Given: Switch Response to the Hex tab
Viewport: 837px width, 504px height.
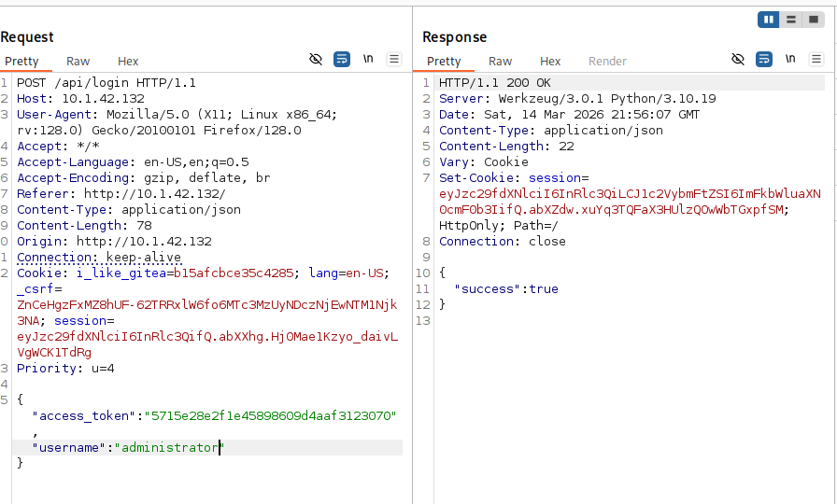Looking at the screenshot, I should pyautogui.click(x=550, y=62).
